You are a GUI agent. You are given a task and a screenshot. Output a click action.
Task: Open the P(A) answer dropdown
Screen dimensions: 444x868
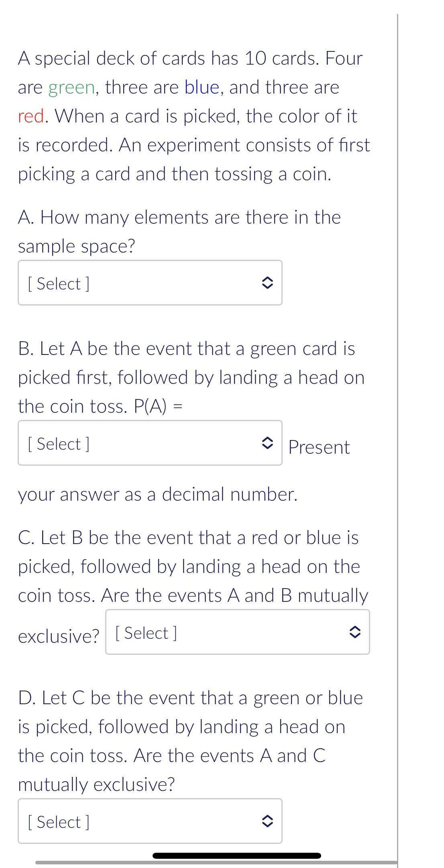(151, 444)
